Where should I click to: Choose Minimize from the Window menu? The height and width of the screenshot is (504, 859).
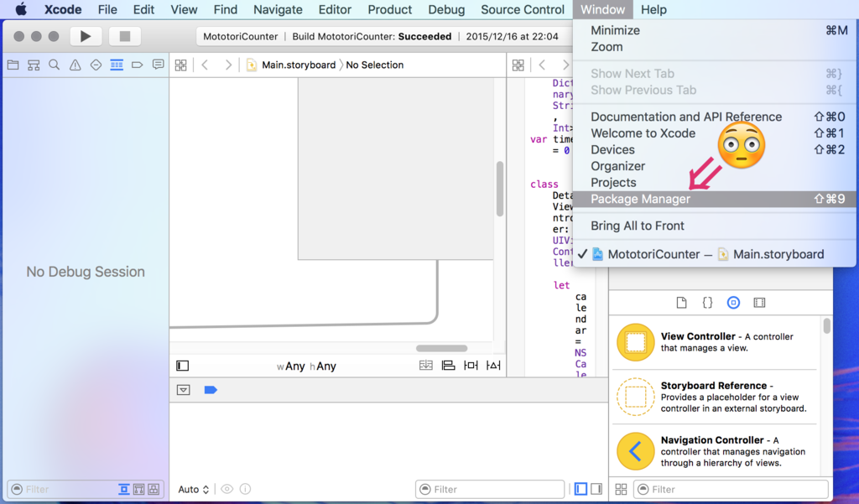[715, 31]
